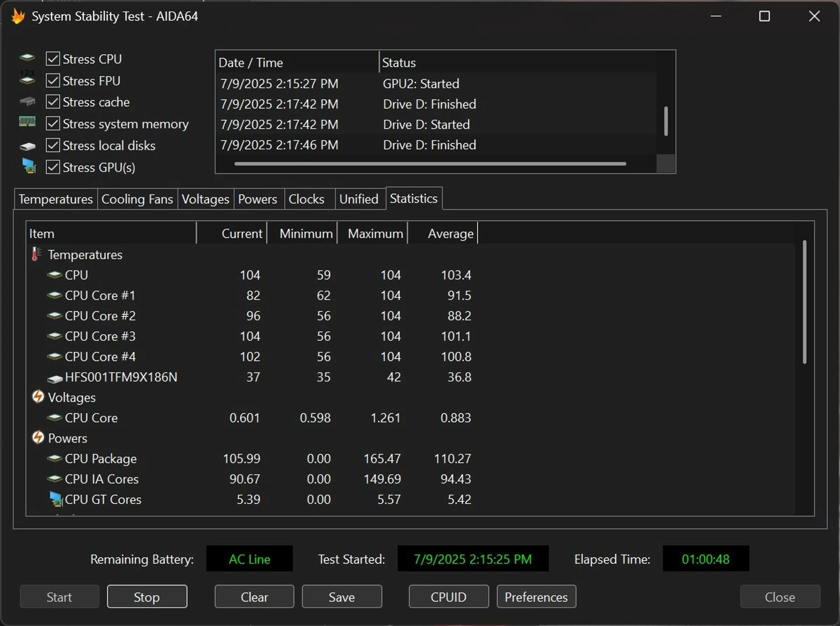This screenshot has height=626, width=840.
Task: Click the Clear button
Action: (254, 597)
